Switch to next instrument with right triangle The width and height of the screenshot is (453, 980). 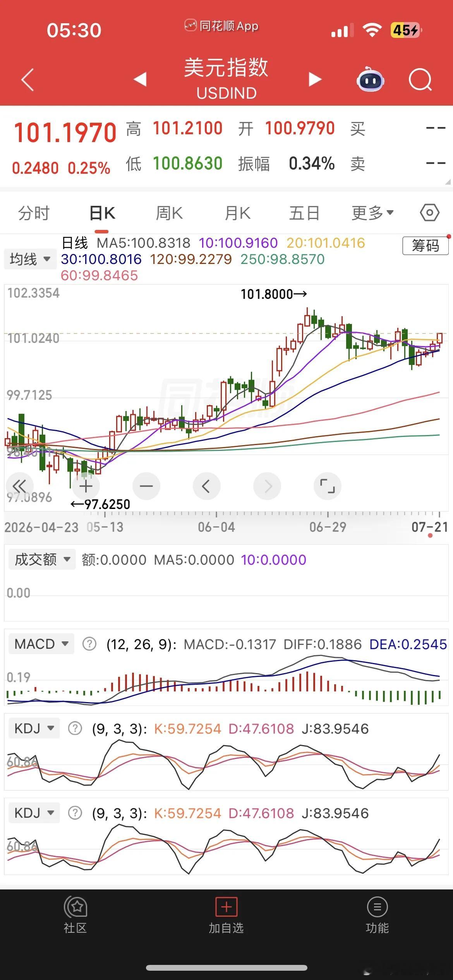coord(315,79)
